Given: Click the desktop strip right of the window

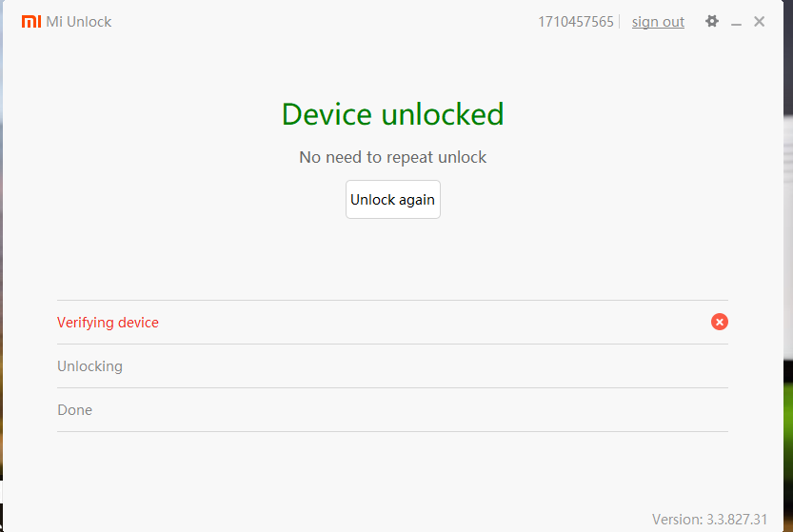Looking at the screenshot, I should click(788, 286).
